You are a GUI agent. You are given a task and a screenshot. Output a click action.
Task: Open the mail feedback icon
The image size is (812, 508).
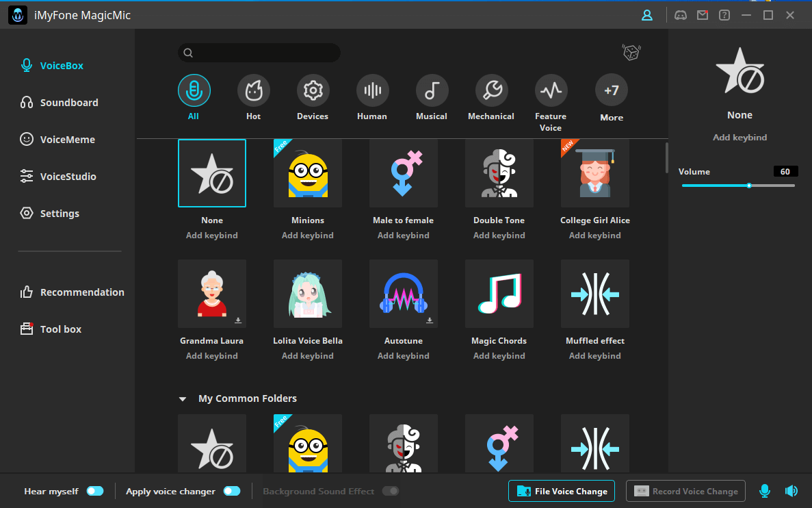[x=703, y=15]
